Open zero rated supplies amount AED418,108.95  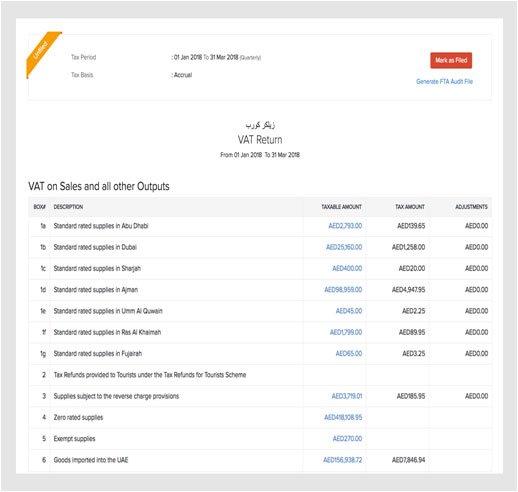[343, 417]
